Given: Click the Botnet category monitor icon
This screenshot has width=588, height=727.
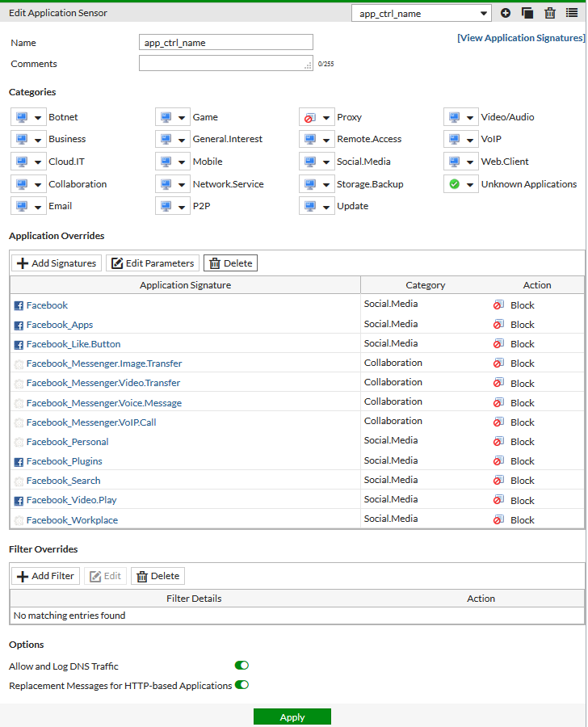Looking at the screenshot, I should coord(21,117).
